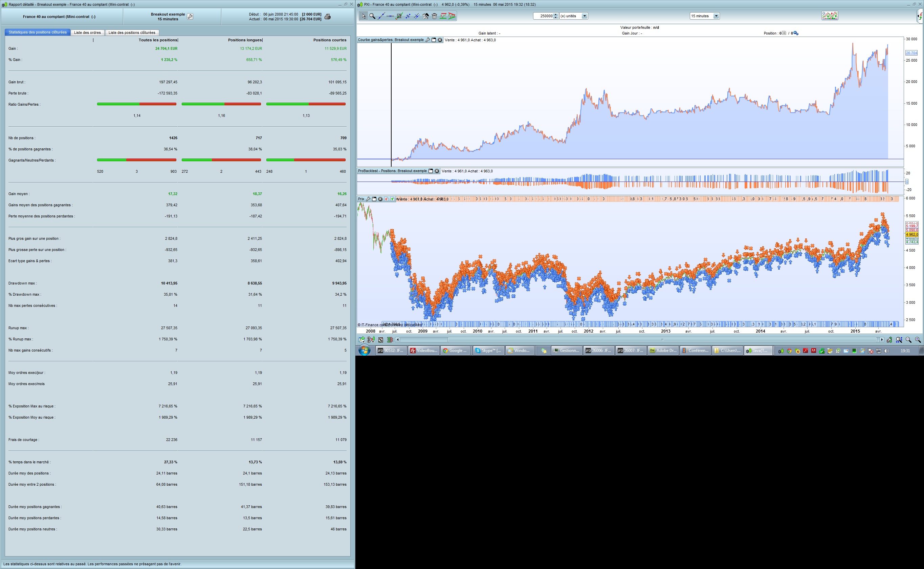Click the green up arrow on Prix panel
Image resolution: width=924 pixels, height=569 pixels.
(392, 199)
